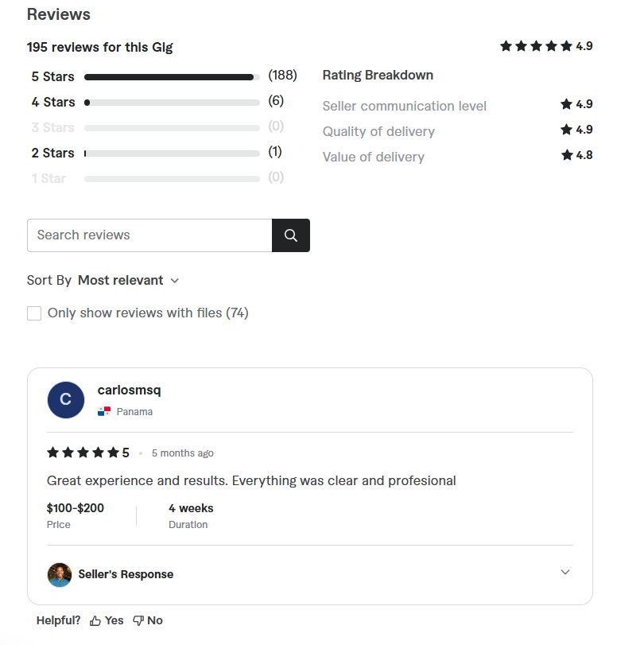
Task: Click the Seller's Response label
Action: (x=126, y=574)
